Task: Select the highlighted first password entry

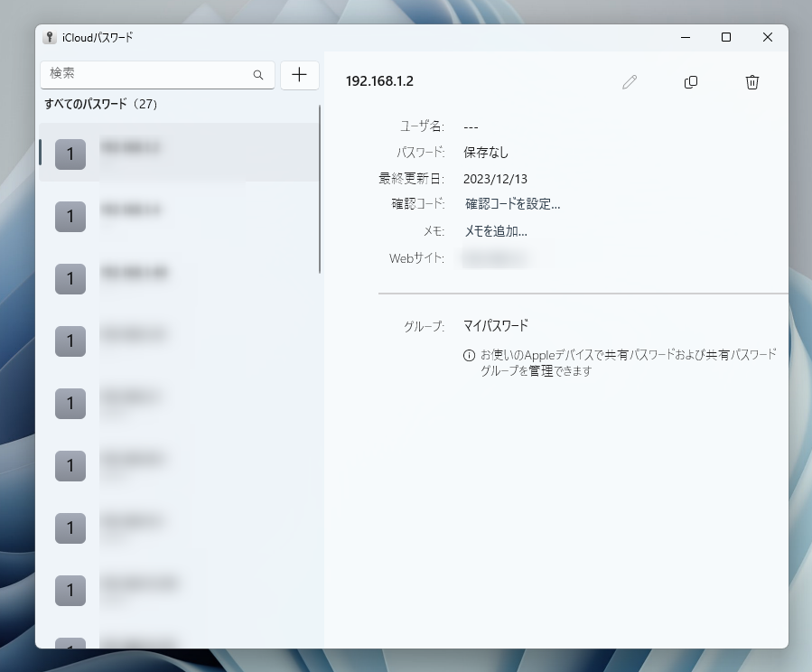Action: pyautogui.click(x=179, y=153)
